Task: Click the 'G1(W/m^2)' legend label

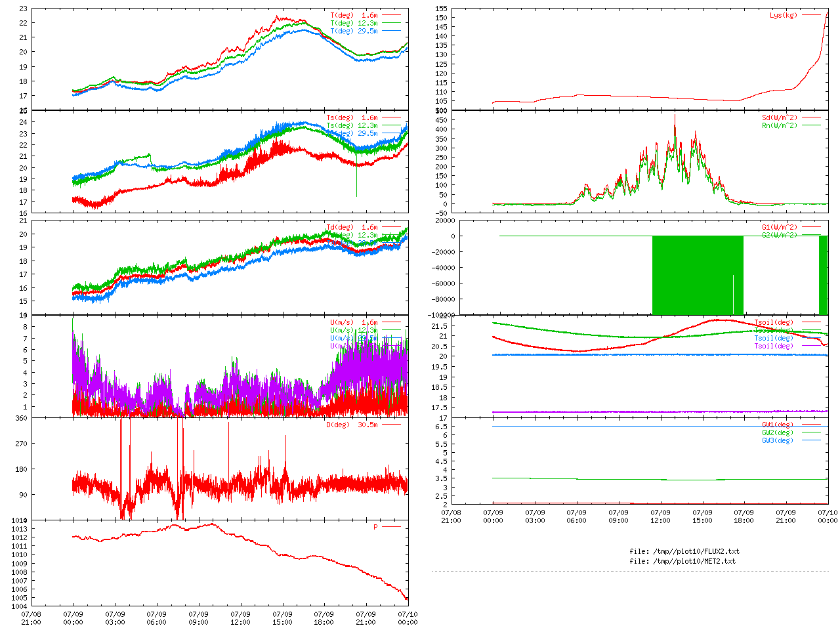Action: [780, 228]
